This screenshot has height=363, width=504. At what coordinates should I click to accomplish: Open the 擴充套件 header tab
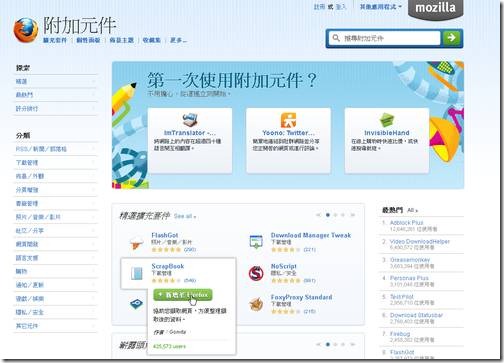pos(55,40)
